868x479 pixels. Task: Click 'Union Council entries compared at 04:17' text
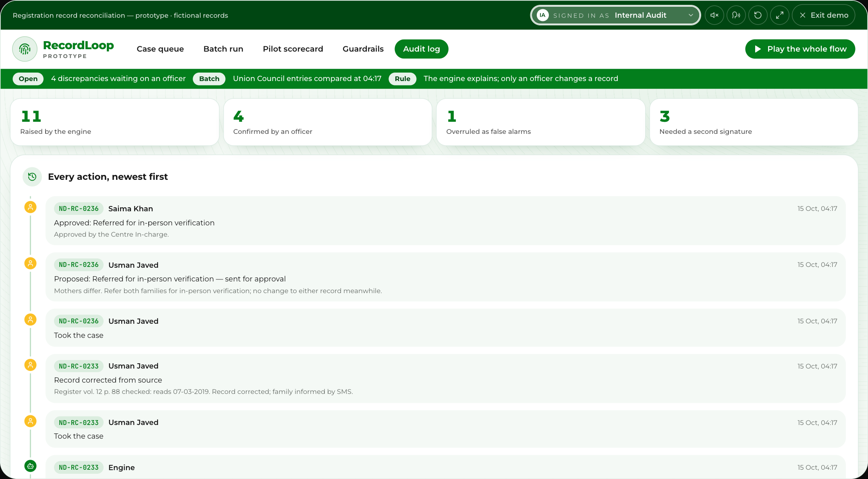pyautogui.click(x=307, y=79)
